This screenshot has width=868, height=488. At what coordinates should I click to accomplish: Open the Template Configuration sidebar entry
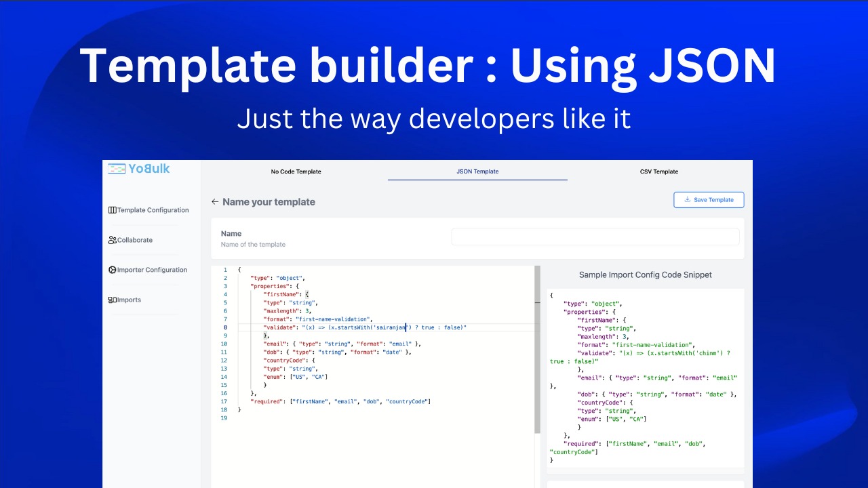coord(149,210)
